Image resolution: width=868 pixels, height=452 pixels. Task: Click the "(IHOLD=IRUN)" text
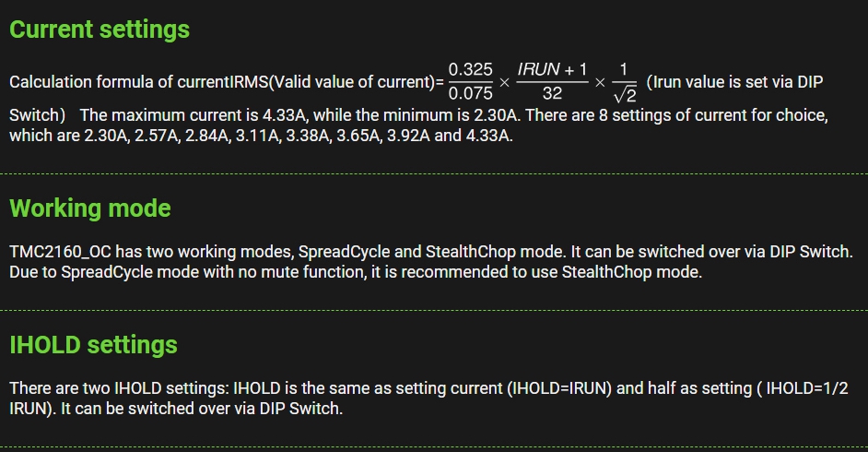point(559,388)
